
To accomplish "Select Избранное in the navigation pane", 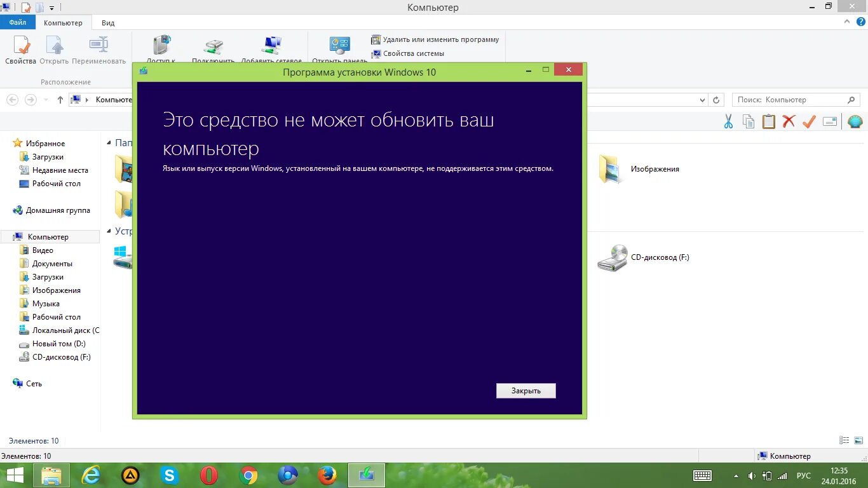I will (x=44, y=144).
